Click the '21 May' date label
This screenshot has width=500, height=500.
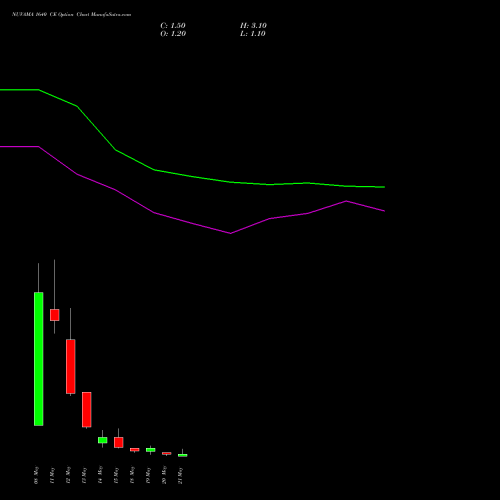coord(180,475)
